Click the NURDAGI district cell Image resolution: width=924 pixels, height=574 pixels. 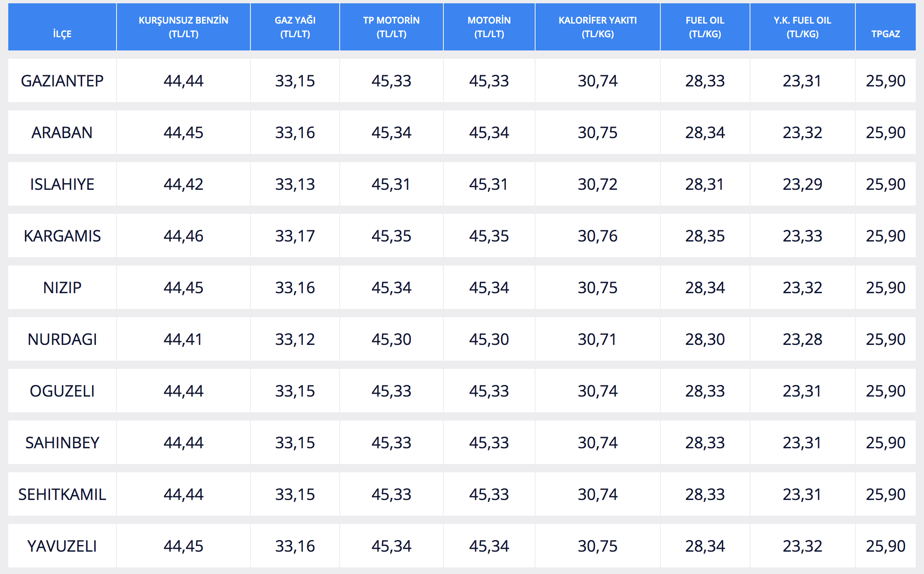coord(62,339)
